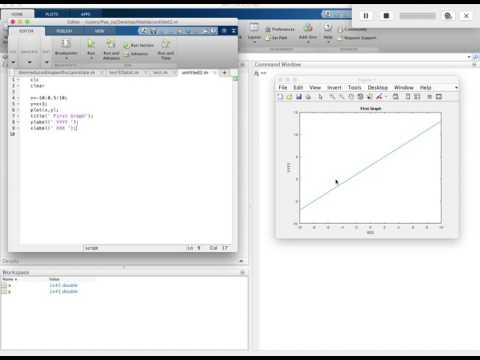This screenshot has width=480, height=360.
Task: Click the Set Path button
Action: coord(276,38)
